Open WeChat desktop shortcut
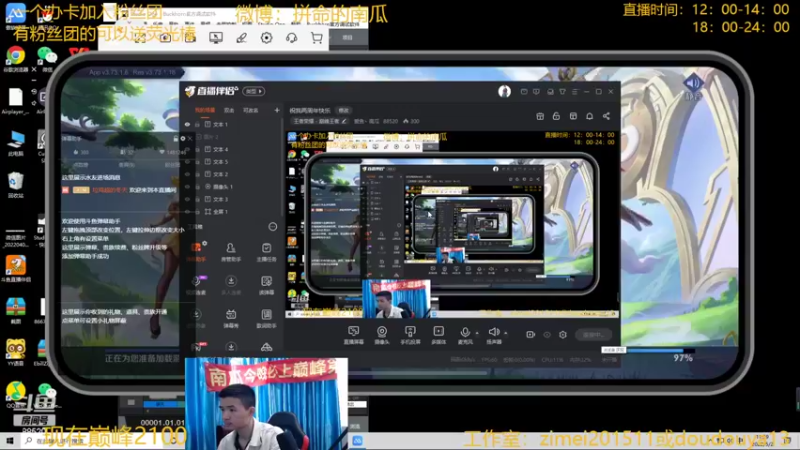This screenshot has width=800, height=450. tap(47, 58)
